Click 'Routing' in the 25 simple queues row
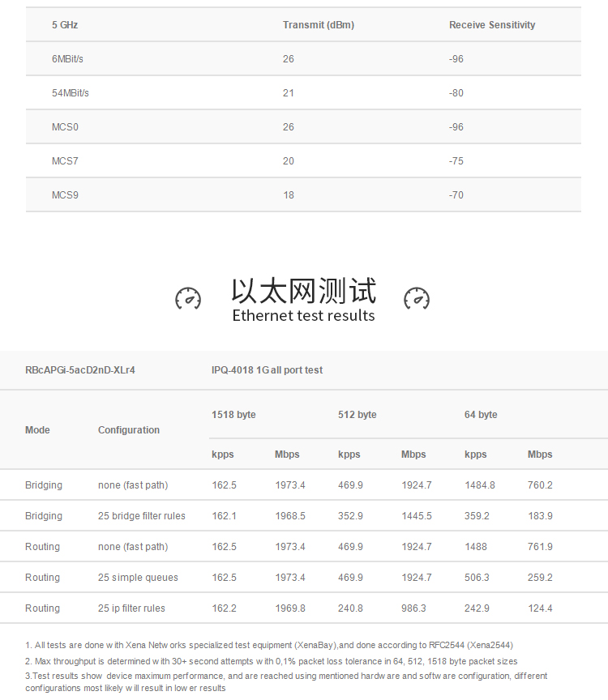The image size is (608, 700). coord(42,578)
